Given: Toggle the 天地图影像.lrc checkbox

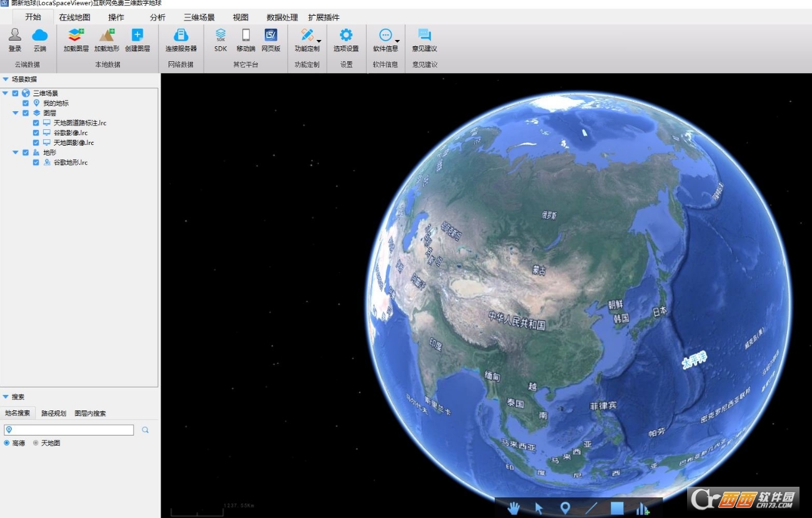Looking at the screenshot, I should click(x=36, y=142).
